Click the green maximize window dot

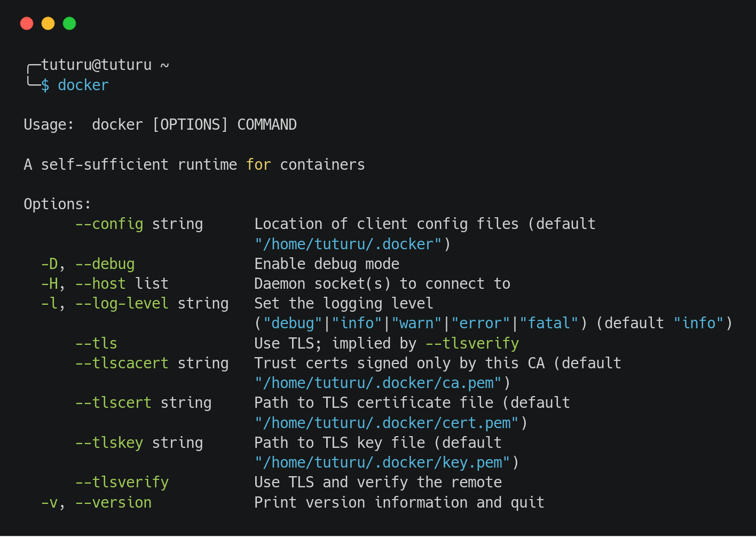click(69, 23)
